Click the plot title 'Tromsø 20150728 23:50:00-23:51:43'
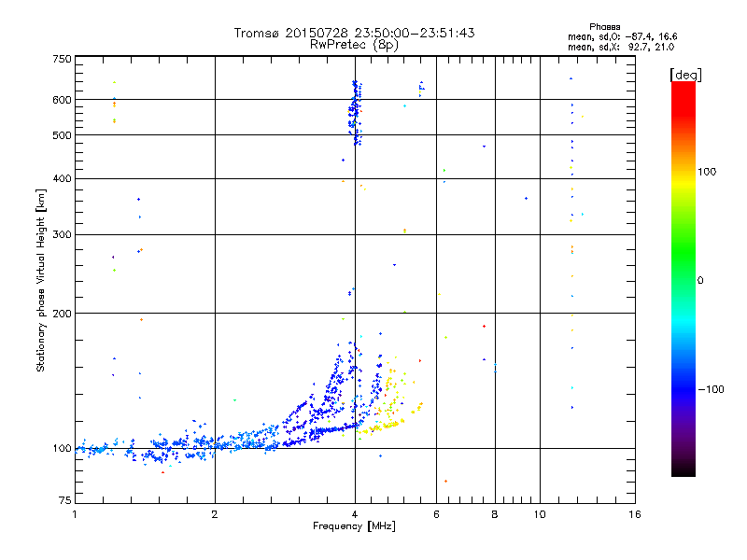Screen dimensions: 747x560 coord(354,33)
